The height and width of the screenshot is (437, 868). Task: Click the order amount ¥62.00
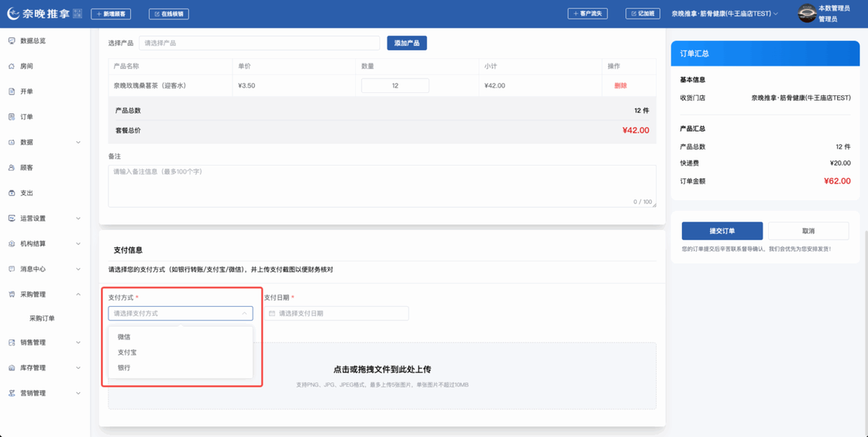click(x=837, y=181)
